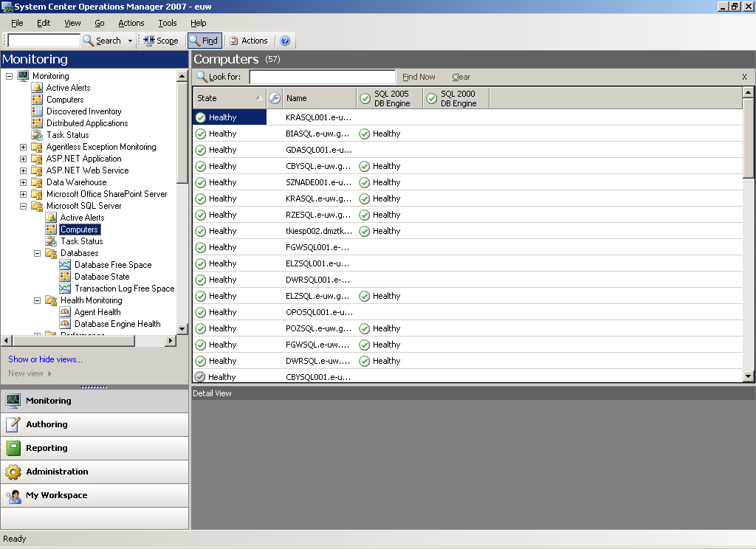Click the Administration gear icon

tap(13, 472)
